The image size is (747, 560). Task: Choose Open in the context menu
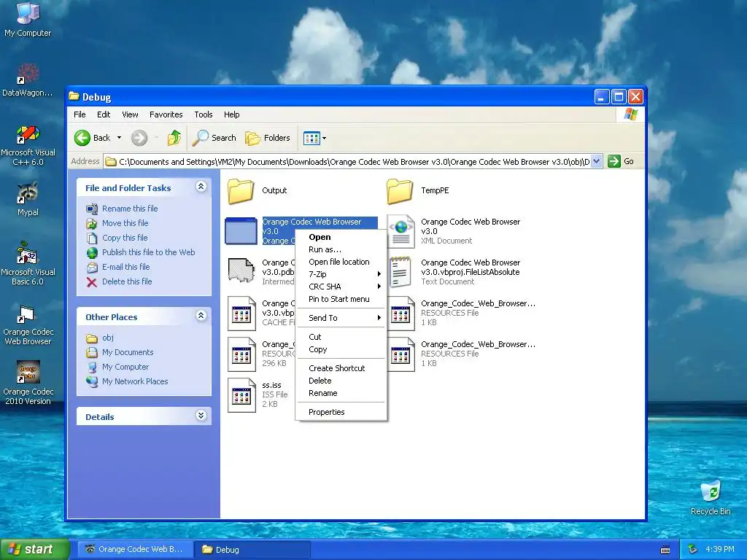click(x=341, y=237)
